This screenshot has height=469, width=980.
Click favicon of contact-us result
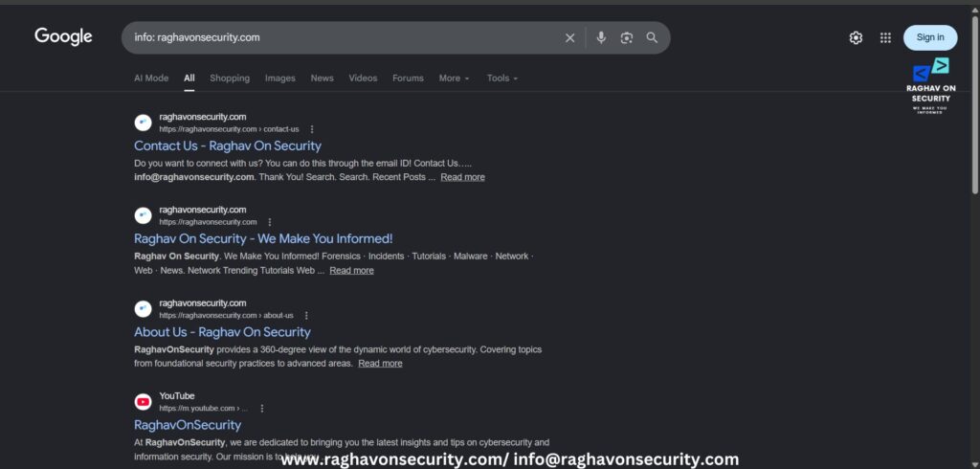(x=144, y=123)
